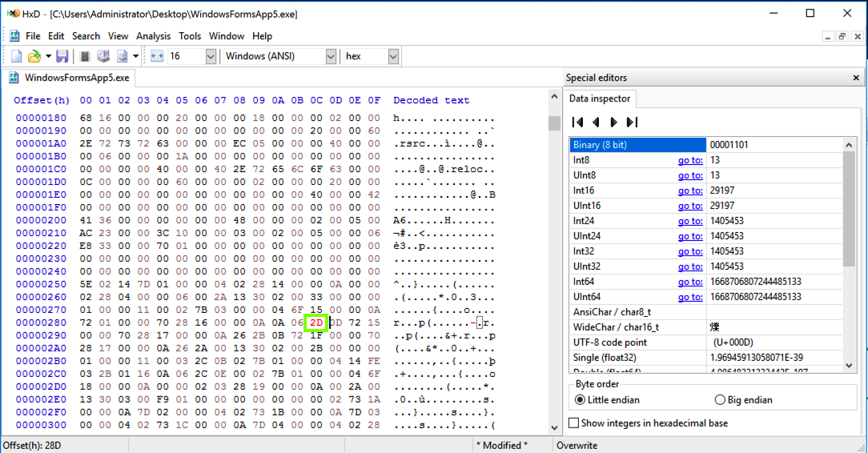Image resolution: width=868 pixels, height=453 pixels.
Task: Click the go to link for UInt16
Action: coord(690,206)
